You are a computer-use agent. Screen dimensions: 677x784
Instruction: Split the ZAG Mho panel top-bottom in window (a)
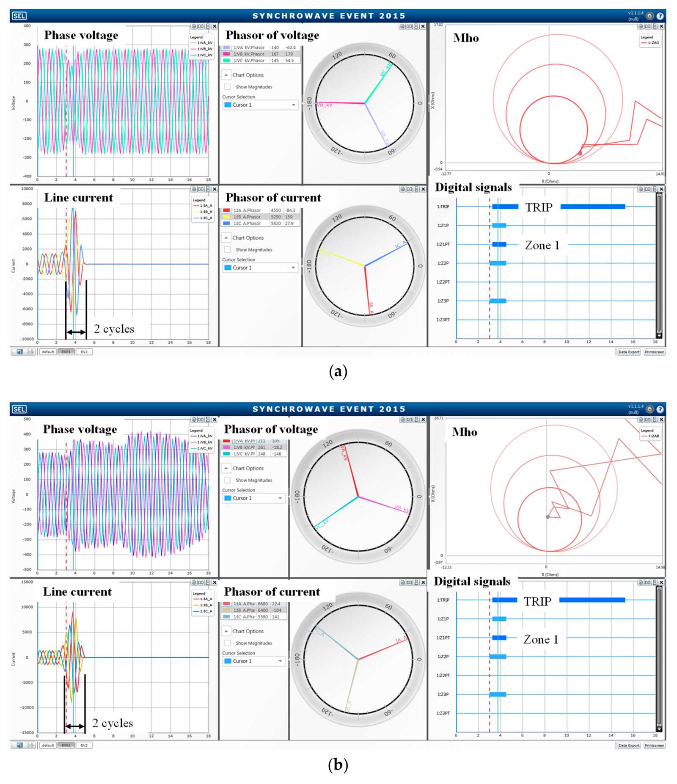coord(654,26)
